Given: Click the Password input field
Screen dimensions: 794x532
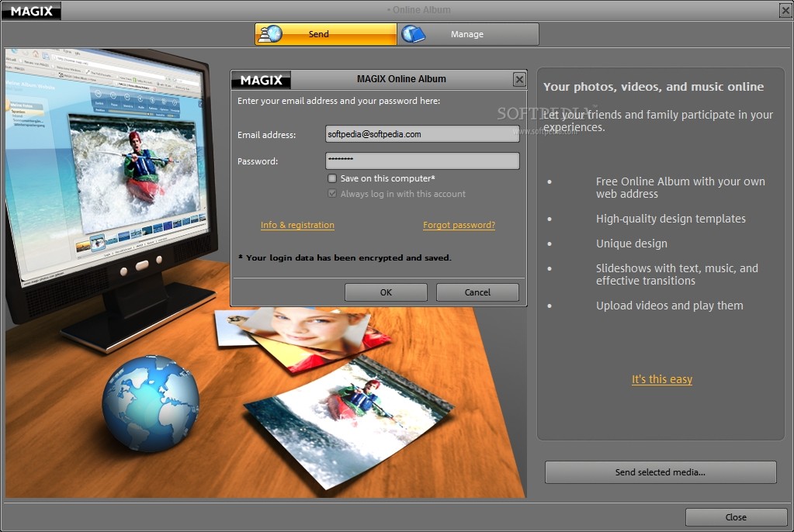Looking at the screenshot, I should pos(422,161).
